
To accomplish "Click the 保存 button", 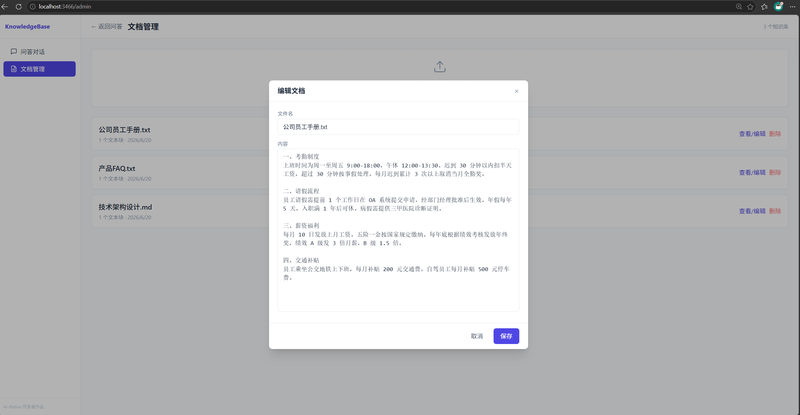I will pyautogui.click(x=506, y=336).
